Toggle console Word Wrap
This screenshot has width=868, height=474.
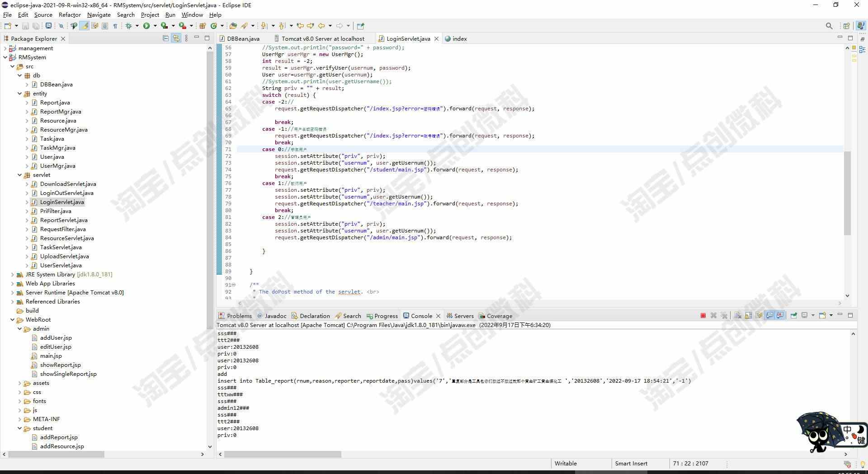(x=759, y=316)
